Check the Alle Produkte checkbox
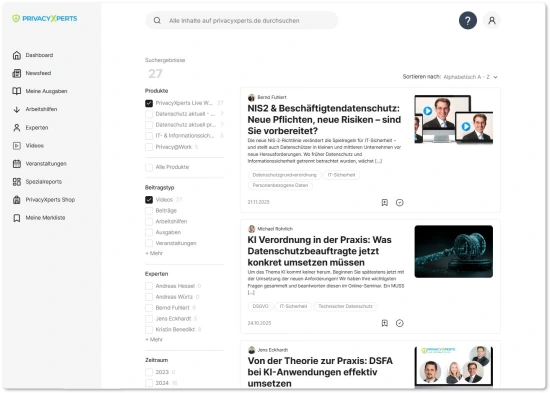Image resolution: width=550 pixels, height=393 pixels. tap(149, 167)
